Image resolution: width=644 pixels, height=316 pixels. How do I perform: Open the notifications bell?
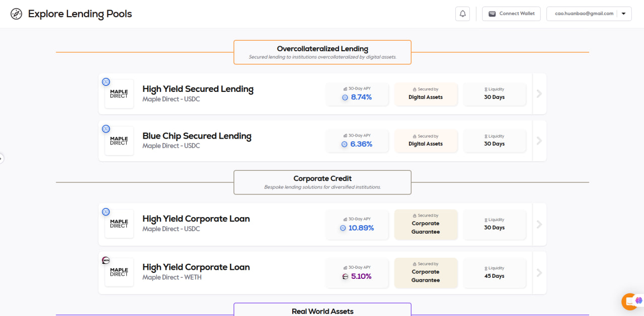pos(462,14)
